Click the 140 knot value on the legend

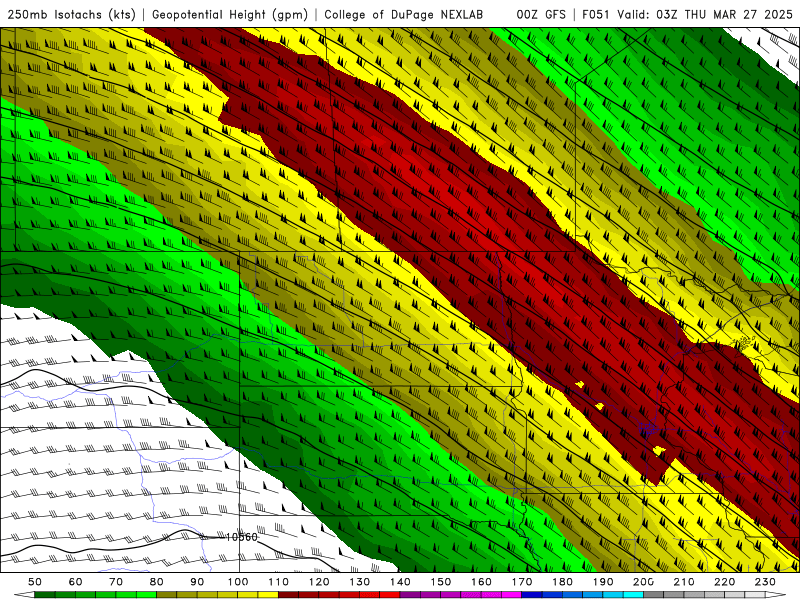point(400,582)
